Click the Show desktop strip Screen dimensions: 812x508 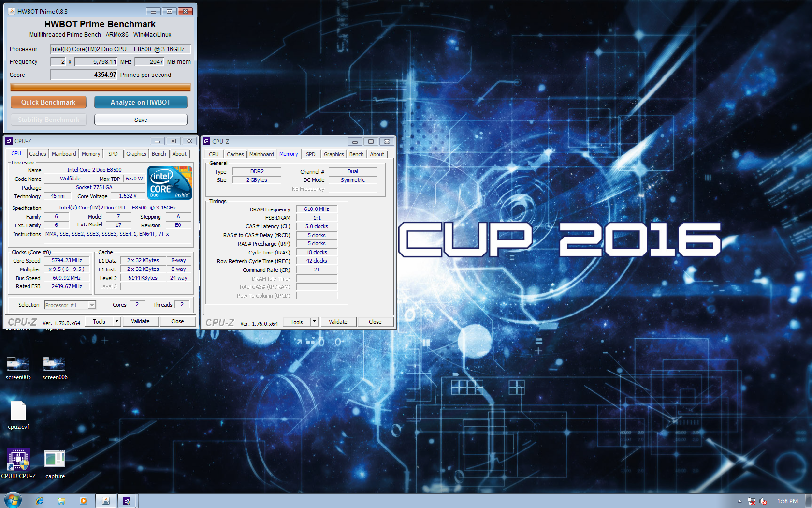point(808,501)
